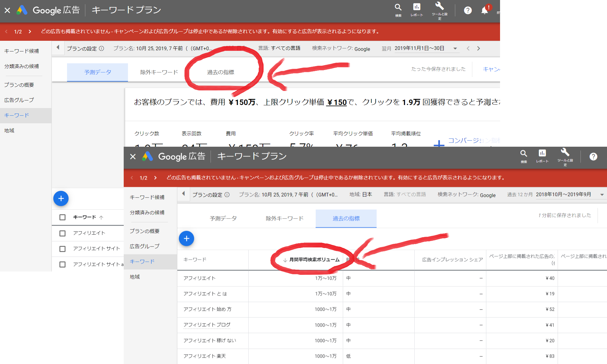
Task: Click blue add button in upper window
Action: (61, 198)
